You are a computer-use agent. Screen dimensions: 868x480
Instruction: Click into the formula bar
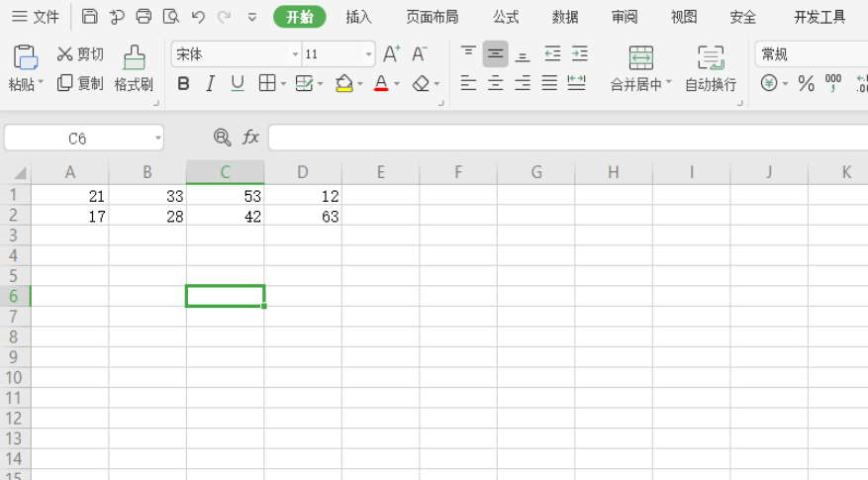tap(568, 138)
